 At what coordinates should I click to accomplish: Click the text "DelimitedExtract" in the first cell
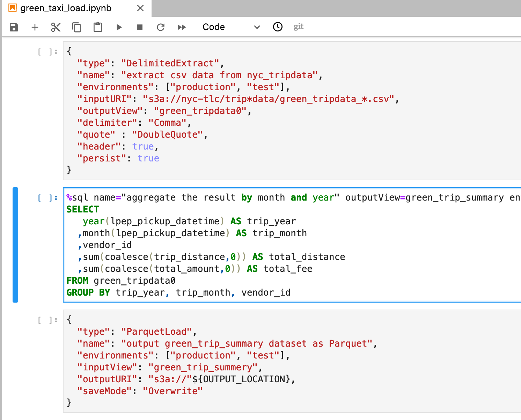point(170,63)
